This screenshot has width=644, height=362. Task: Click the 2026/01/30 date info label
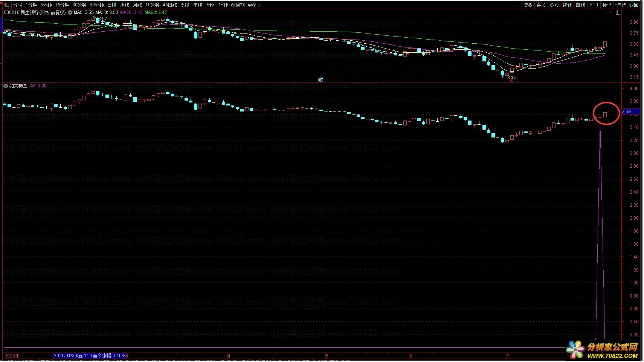[x=90, y=356]
